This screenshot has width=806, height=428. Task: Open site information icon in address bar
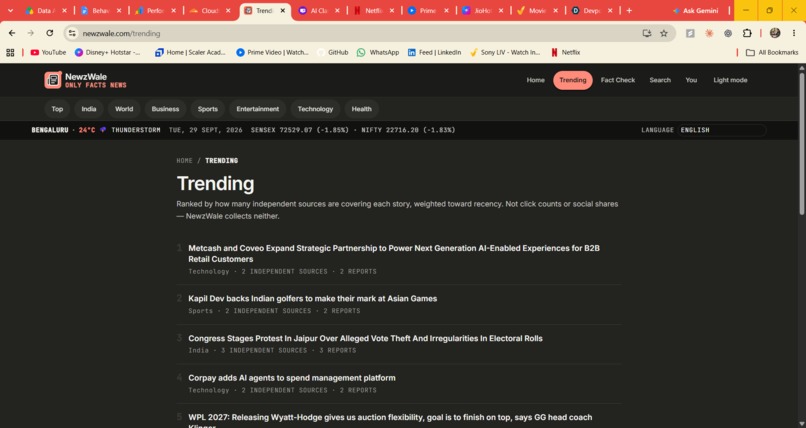click(72, 33)
